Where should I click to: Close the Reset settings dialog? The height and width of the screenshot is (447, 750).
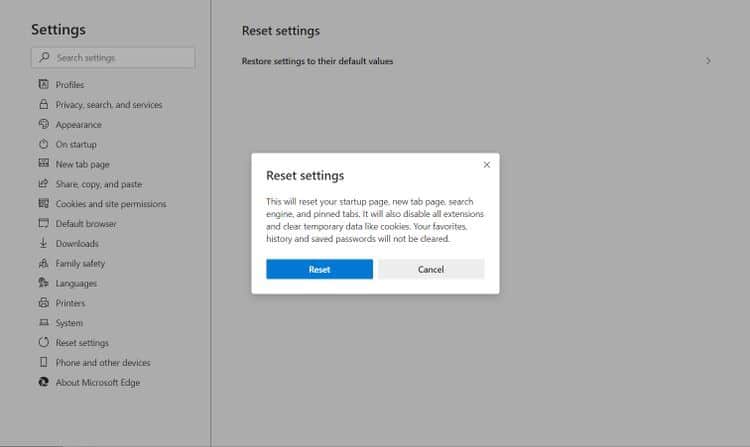coord(486,164)
